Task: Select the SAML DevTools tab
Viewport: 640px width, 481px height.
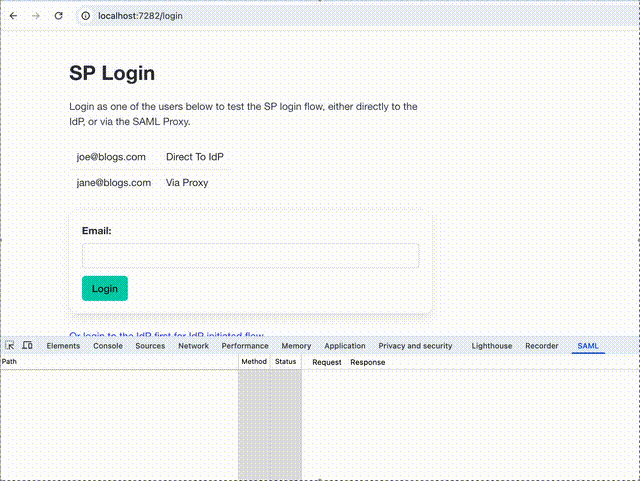Action: pos(588,346)
